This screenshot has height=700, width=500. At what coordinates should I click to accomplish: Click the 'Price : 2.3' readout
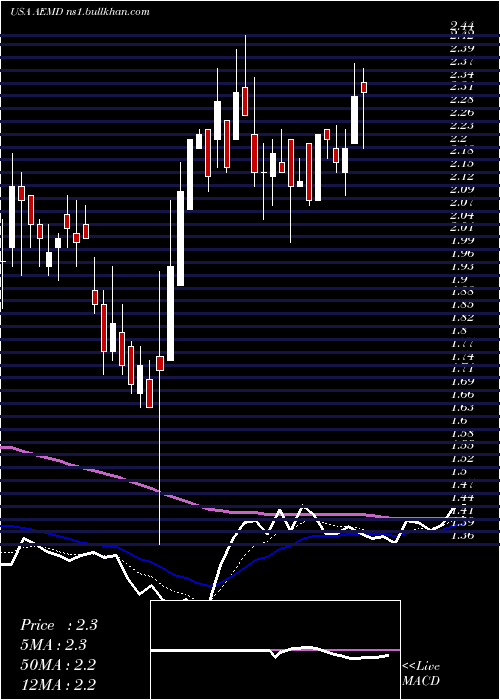pos(59,625)
